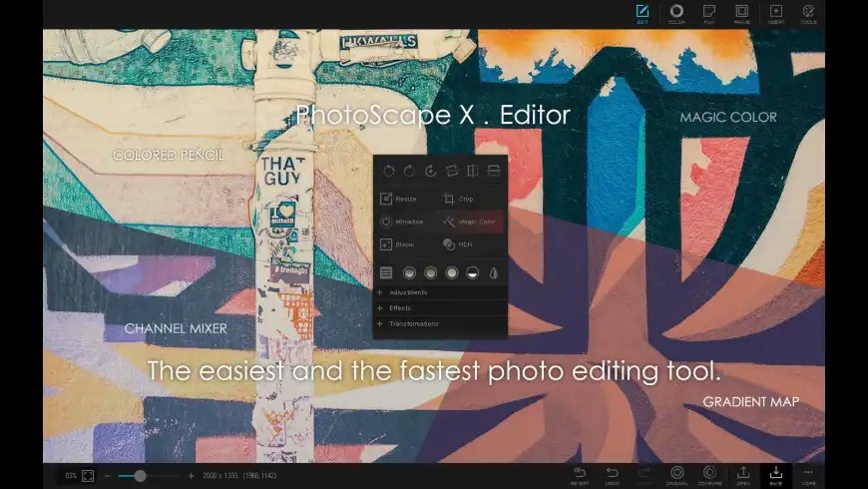The width and height of the screenshot is (868, 489).
Task: Click the fit-to-screen icon beside zoom percent
Action: pos(88,476)
